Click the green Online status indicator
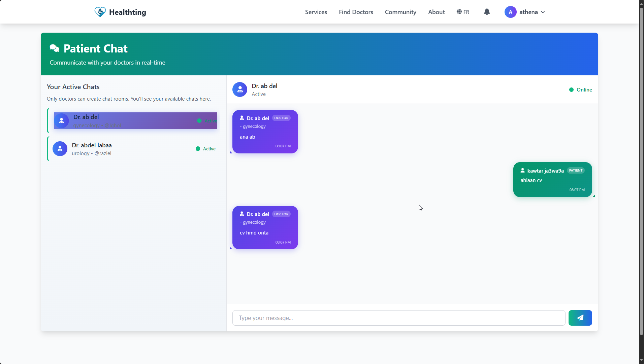 coord(571,89)
